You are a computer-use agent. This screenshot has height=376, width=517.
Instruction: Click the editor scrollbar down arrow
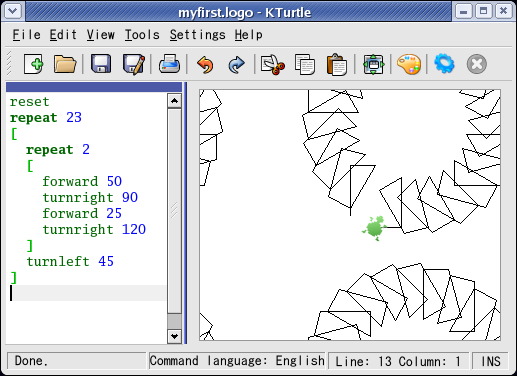click(x=174, y=336)
